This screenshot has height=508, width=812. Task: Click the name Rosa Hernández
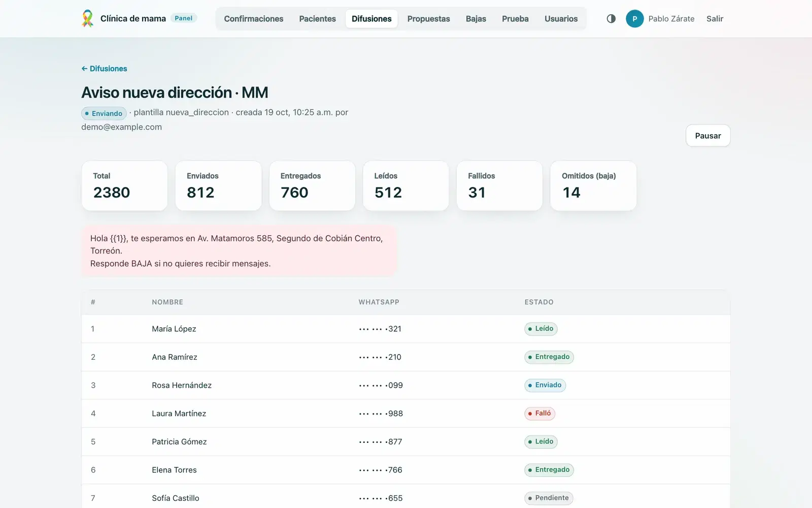click(182, 385)
